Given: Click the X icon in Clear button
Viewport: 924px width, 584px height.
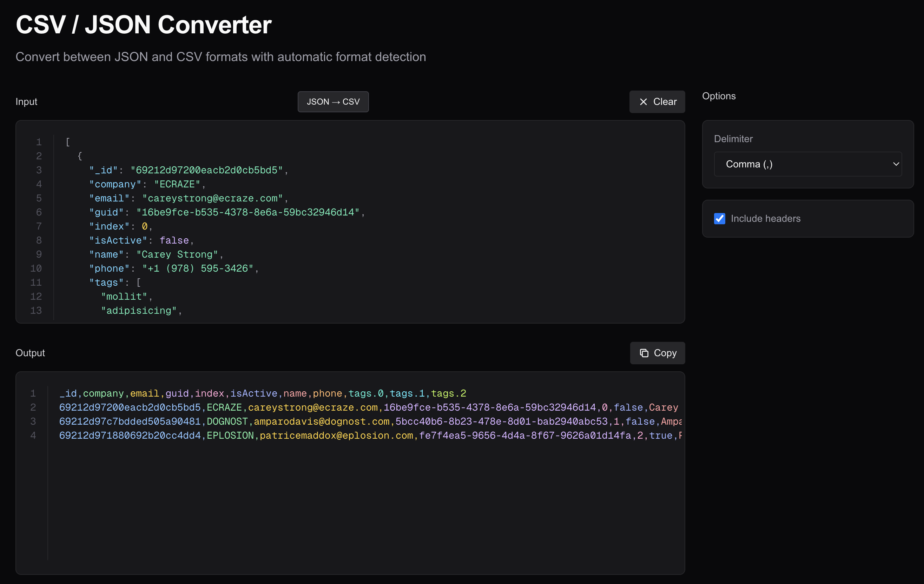Looking at the screenshot, I should point(643,102).
